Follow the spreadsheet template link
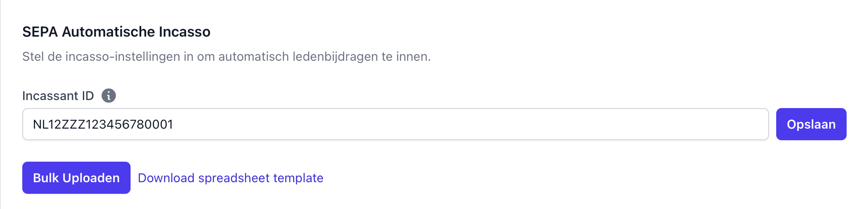 point(230,178)
